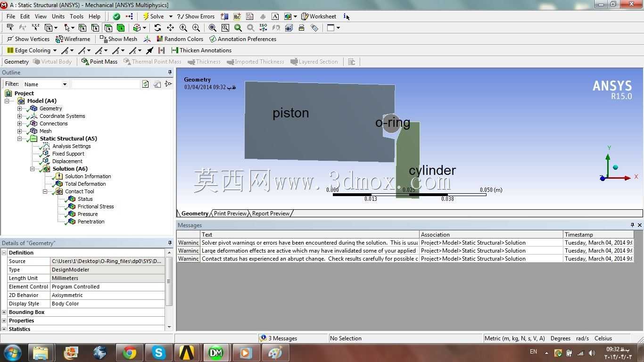Click the green checkmark toolbar icon
Viewport: 644px width, 362px height.
click(x=116, y=16)
